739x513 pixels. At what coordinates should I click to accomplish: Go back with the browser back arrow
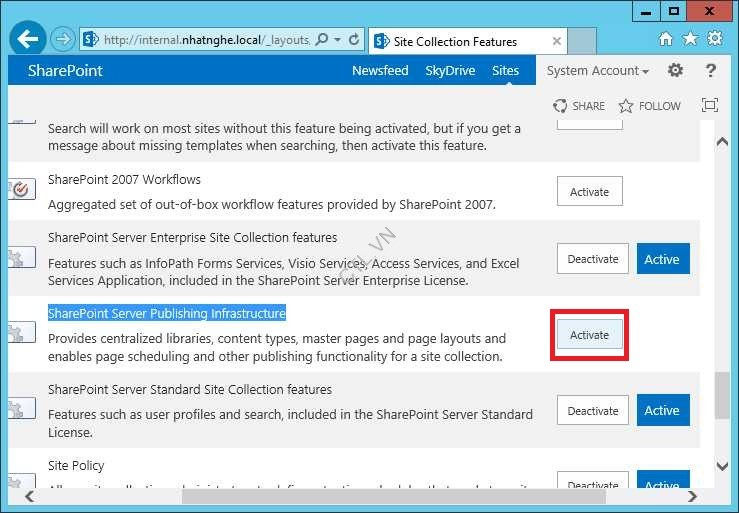coord(27,39)
